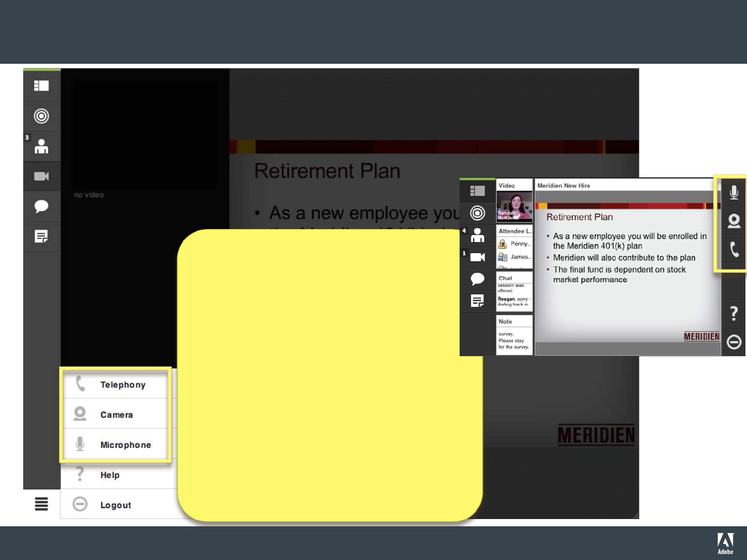Open the chat bubble icon in the large window sidebar
747x560 pixels.
coord(41,206)
